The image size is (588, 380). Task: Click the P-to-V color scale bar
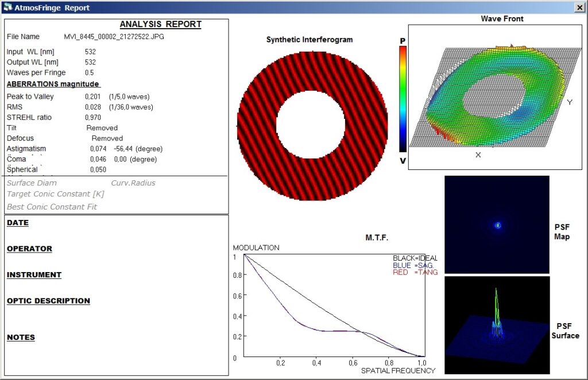(403, 99)
